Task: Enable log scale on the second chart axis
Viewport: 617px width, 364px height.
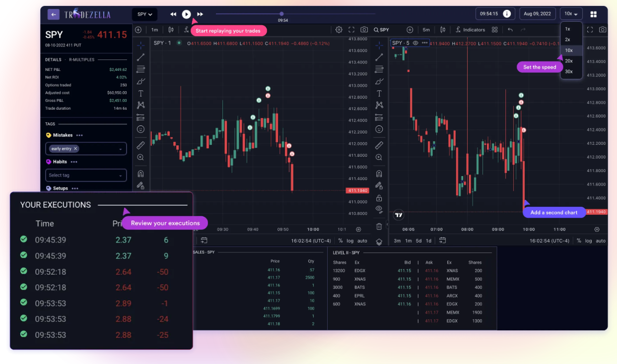Action: (x=589, y=241)
